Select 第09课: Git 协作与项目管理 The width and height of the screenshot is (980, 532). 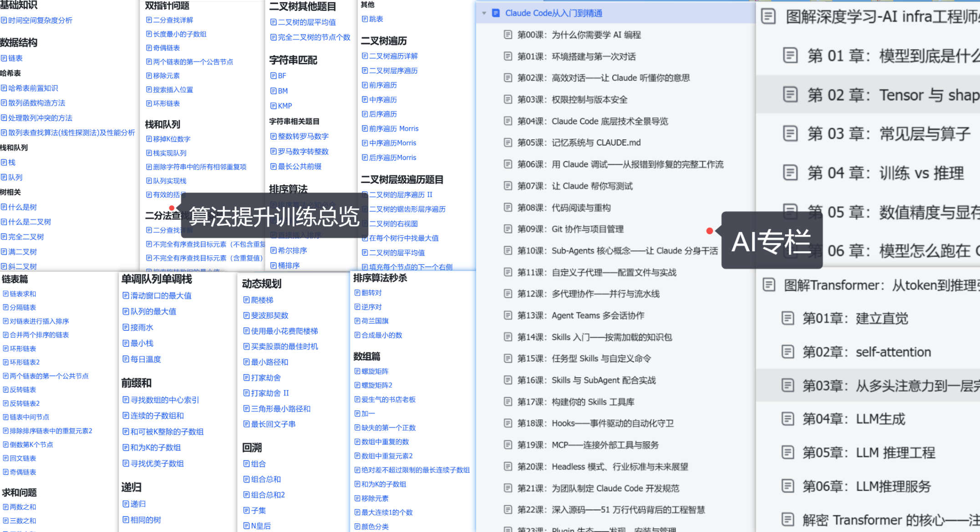570,229
